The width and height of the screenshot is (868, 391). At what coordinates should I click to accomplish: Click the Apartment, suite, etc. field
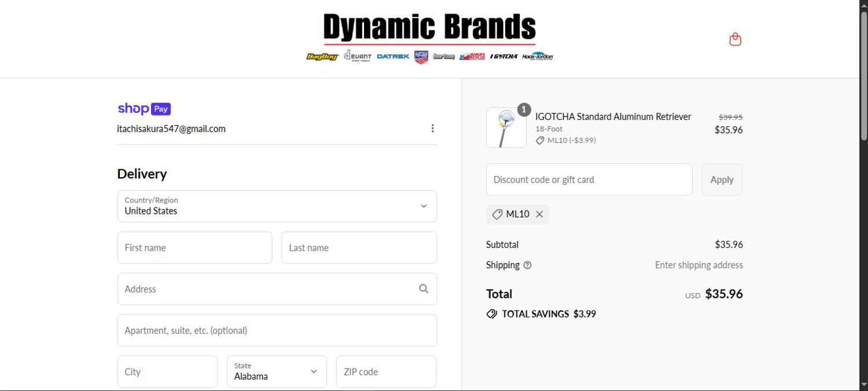pyautogui.click(x=277, y=330)
